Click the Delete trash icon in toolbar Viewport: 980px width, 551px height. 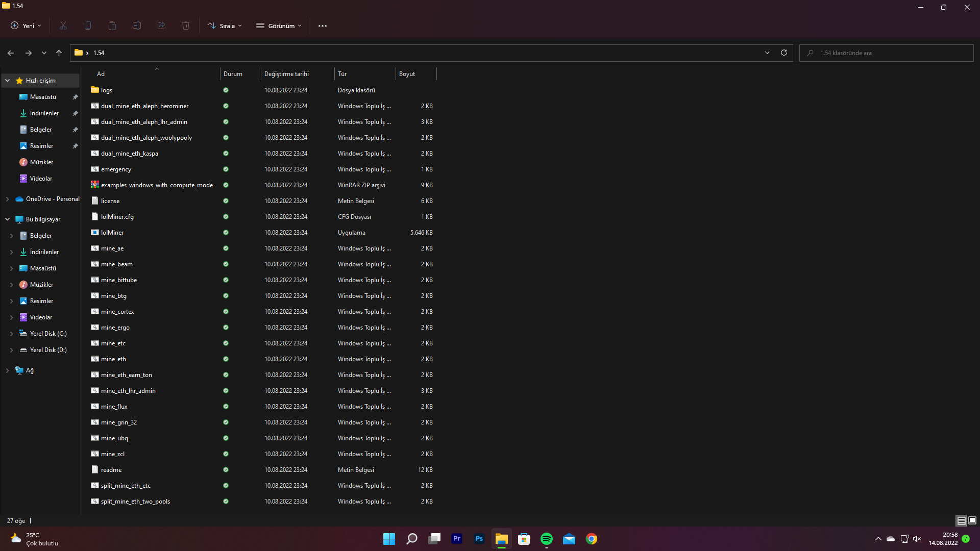[x=186, y=26]
